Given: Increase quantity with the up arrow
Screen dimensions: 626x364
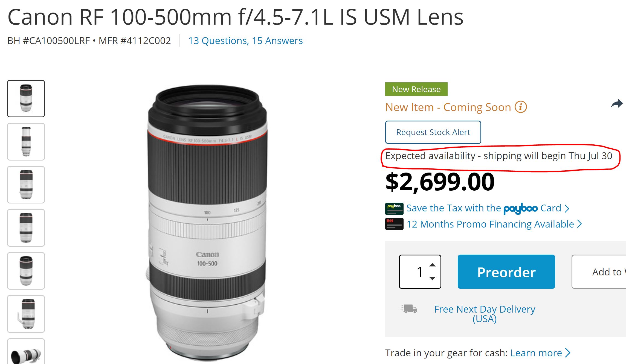Looking at the screenshot, I should (x=432, y=265).
